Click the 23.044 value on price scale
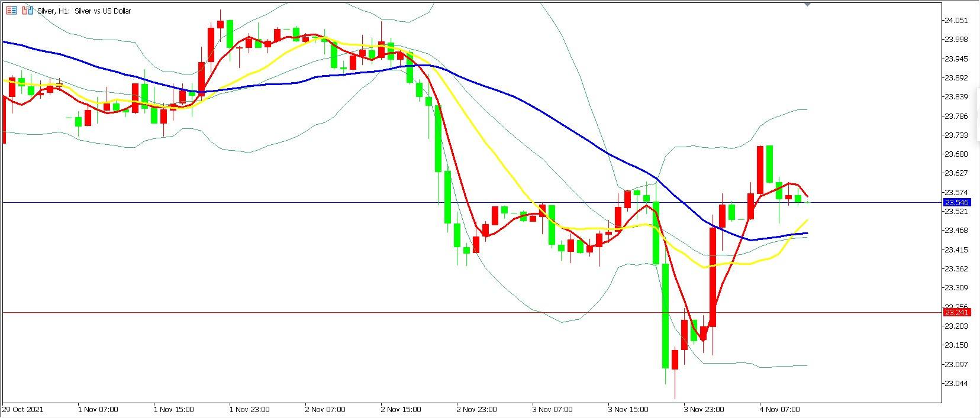Image resolution: width=980 pixels, height=418 pixels. (x=956, y=384)
